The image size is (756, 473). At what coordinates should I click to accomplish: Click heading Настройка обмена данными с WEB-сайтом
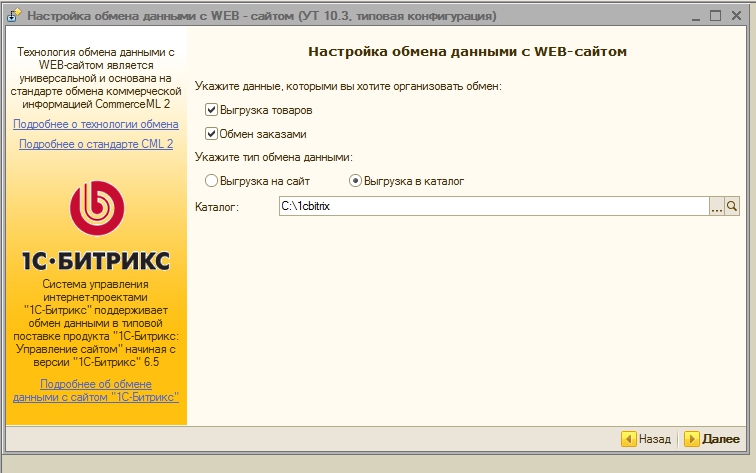click(x=467, y=52)
